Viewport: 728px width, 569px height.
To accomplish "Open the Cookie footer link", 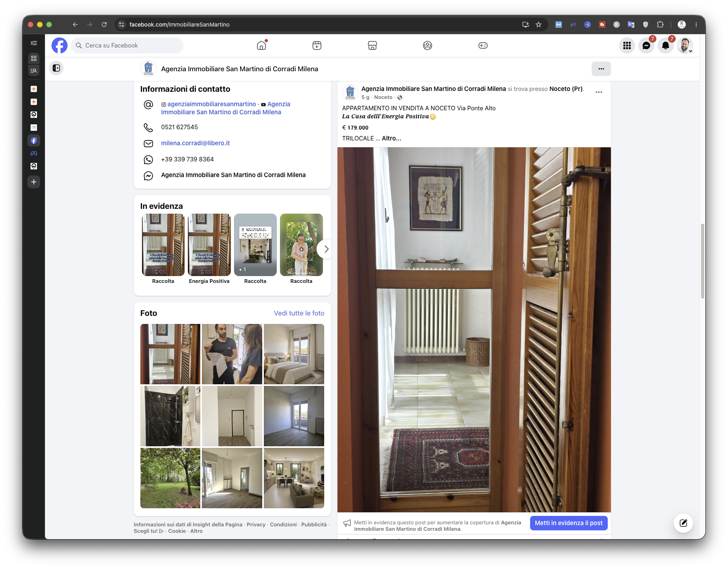I will 177,531.
